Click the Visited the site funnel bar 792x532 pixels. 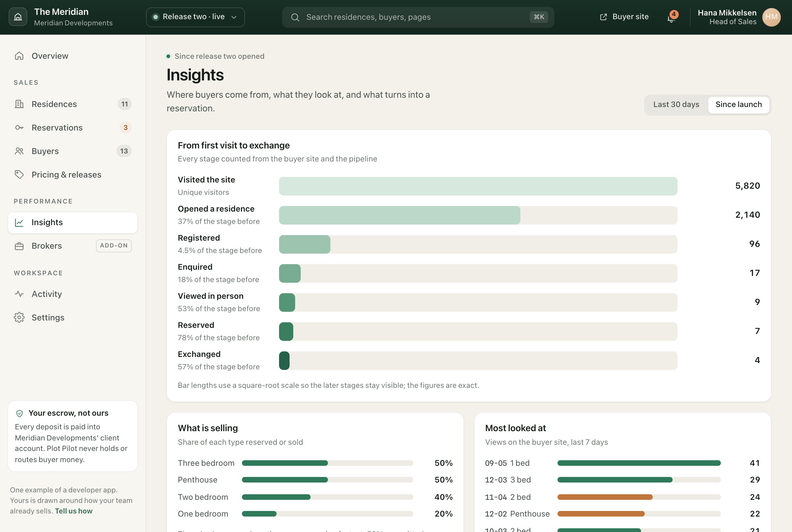pos(478,186)
